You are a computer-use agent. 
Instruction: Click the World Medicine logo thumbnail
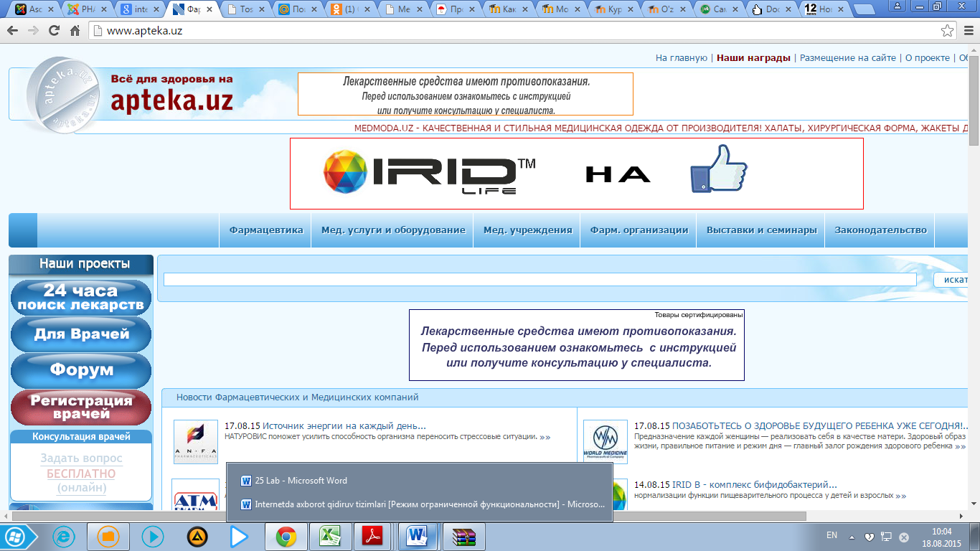pyautogui.click(x=606, y=442)
